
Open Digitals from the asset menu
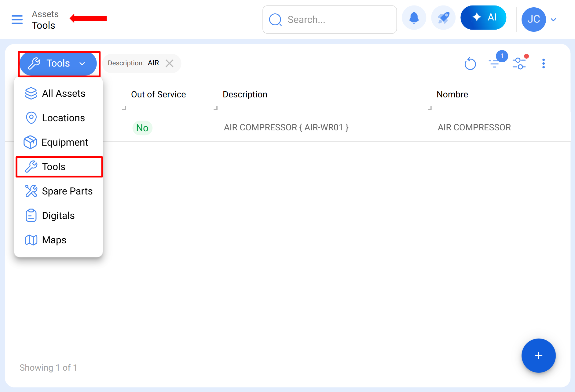(58, 216)
